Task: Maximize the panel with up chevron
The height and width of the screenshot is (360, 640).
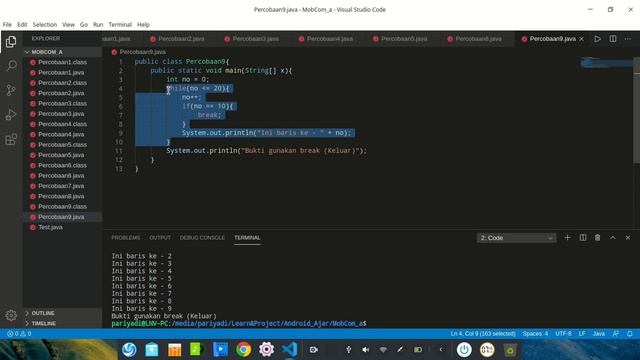Action: click(x=613, y=238)
